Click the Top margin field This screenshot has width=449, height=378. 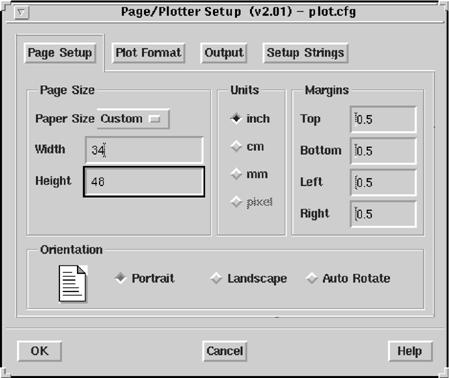point(383,119)
